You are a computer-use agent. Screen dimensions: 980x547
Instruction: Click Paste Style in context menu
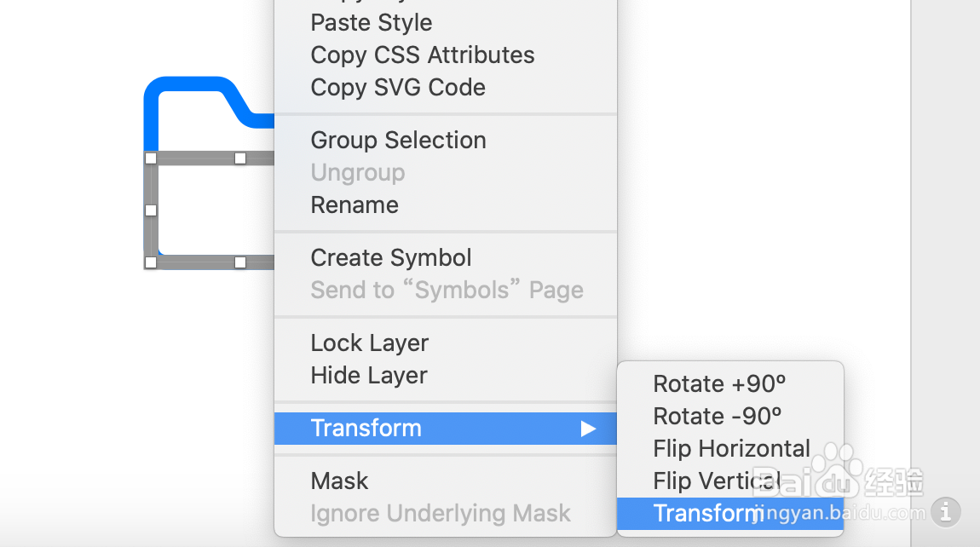tap(371, 23)
